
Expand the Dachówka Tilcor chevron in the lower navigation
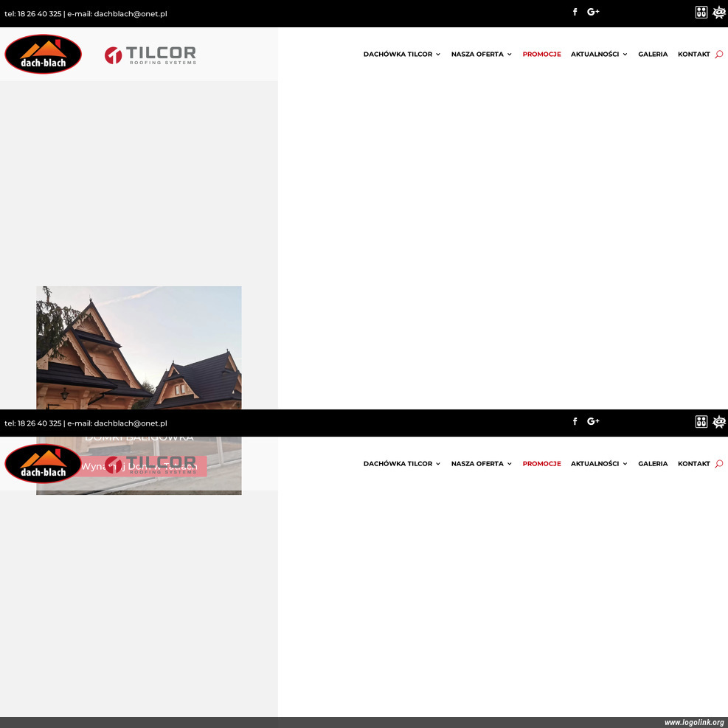(x=438, y=464)
